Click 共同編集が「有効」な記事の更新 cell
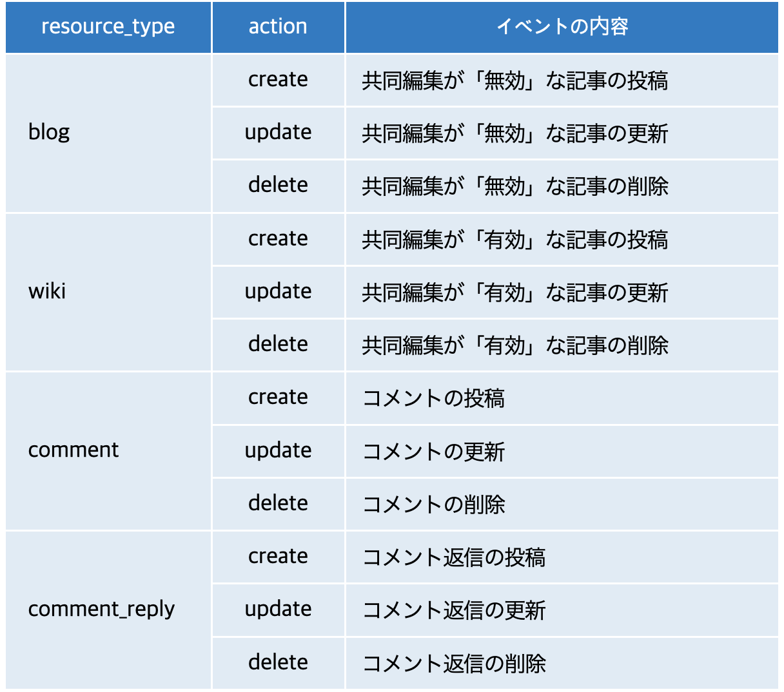784x692 pixels. coord(514,293)
